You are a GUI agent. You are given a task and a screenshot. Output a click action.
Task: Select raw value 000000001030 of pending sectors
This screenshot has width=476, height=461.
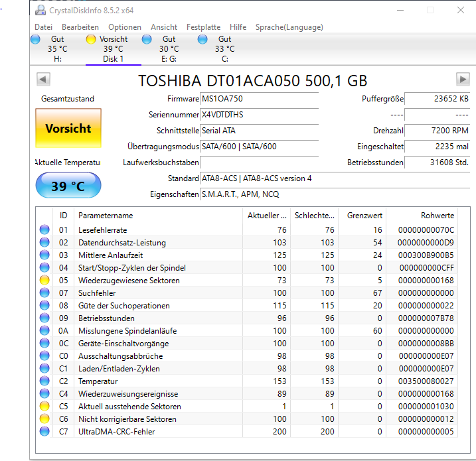(x=426, y=406)
